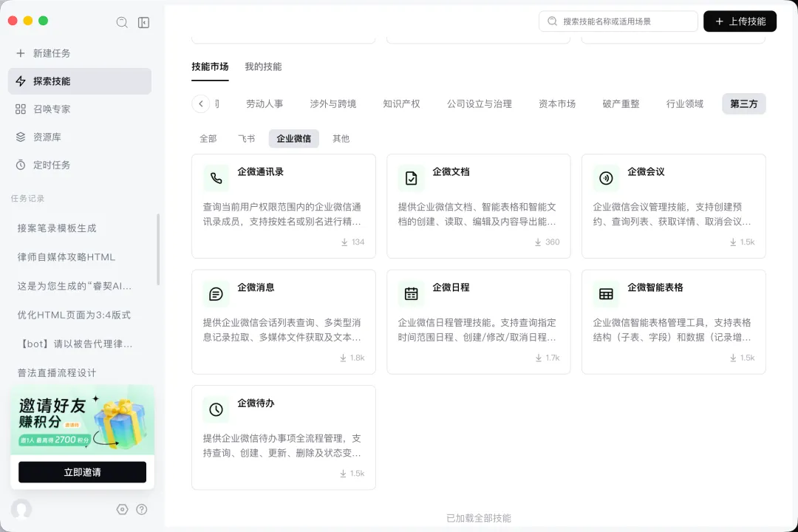The image size is (798, 532).
Task: Open the 企微智能表格 card title
Action: (x=655, y=287)
